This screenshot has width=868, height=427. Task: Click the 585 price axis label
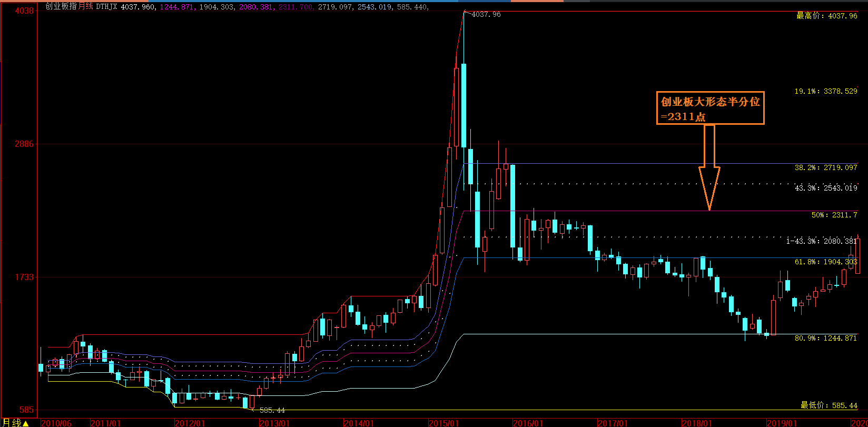(26, 410)
